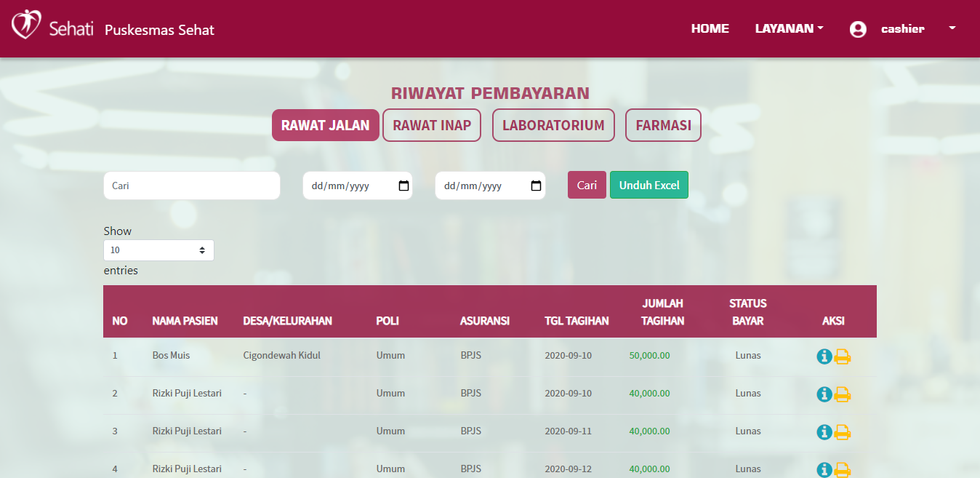Viewport: 980px width, 478px height.
Task: Click print icon in row 2
Action: (843, 394)
